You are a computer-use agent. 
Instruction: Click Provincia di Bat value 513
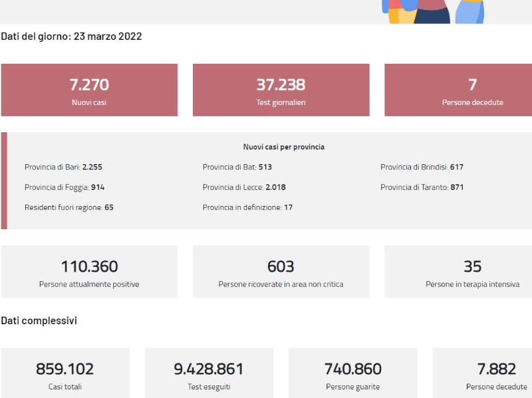pos(265,167)
